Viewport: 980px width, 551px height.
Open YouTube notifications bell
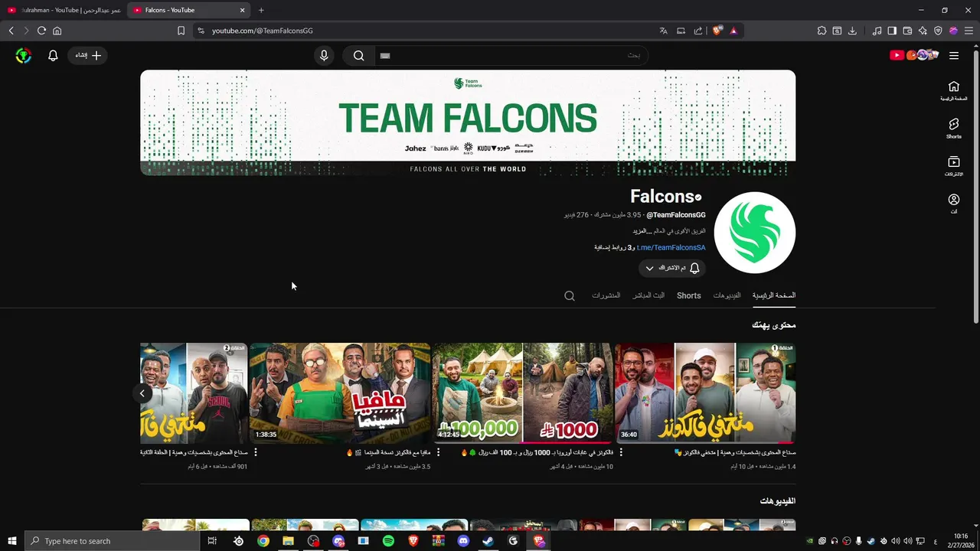[x=53, y=56]
